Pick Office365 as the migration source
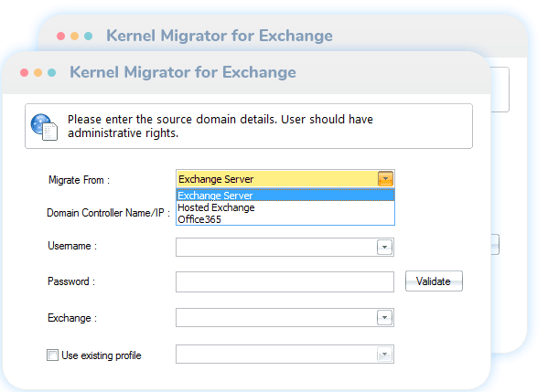548x392 pixels. pos(285,219)
